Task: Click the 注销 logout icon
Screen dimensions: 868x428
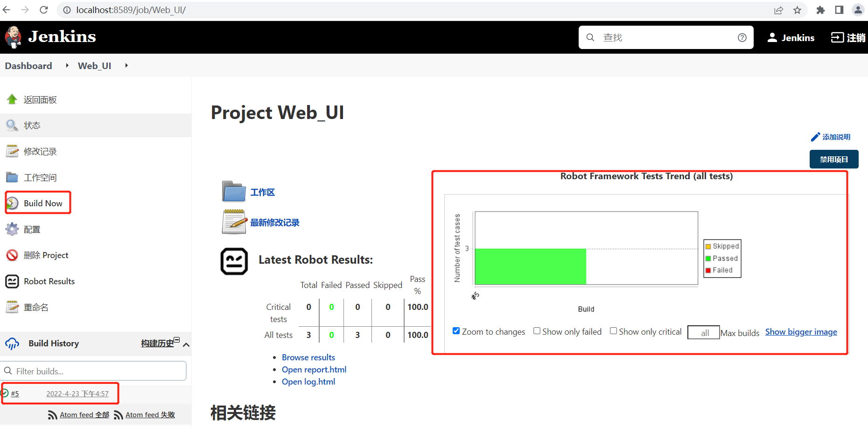Action: (x=837, y=37)
